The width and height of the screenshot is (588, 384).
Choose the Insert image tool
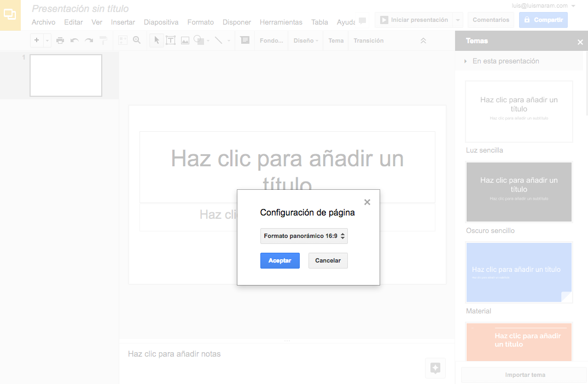184,40
